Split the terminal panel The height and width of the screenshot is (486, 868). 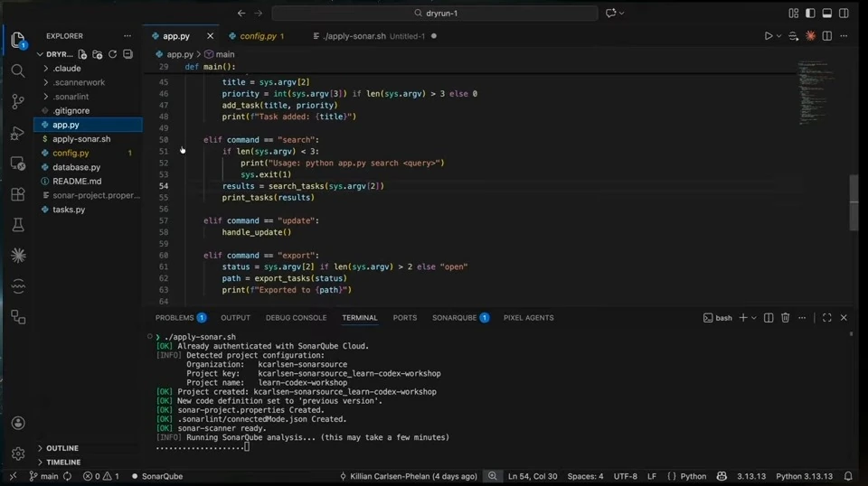point(769,318)
